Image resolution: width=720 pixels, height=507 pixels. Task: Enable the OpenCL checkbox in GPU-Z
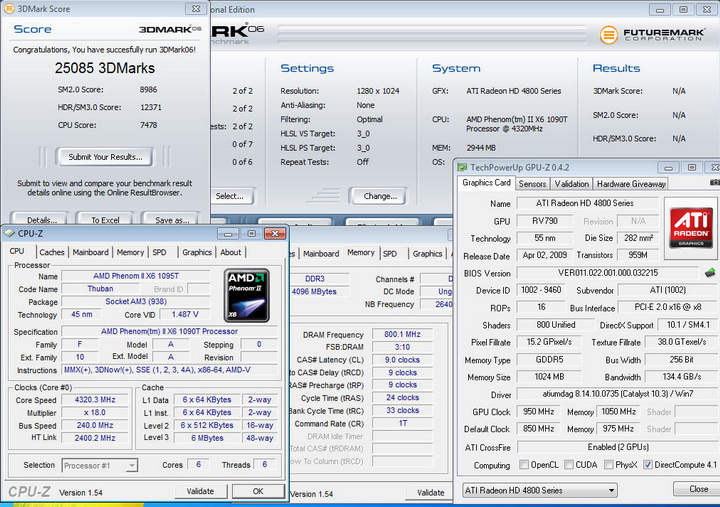click(523, 465)
